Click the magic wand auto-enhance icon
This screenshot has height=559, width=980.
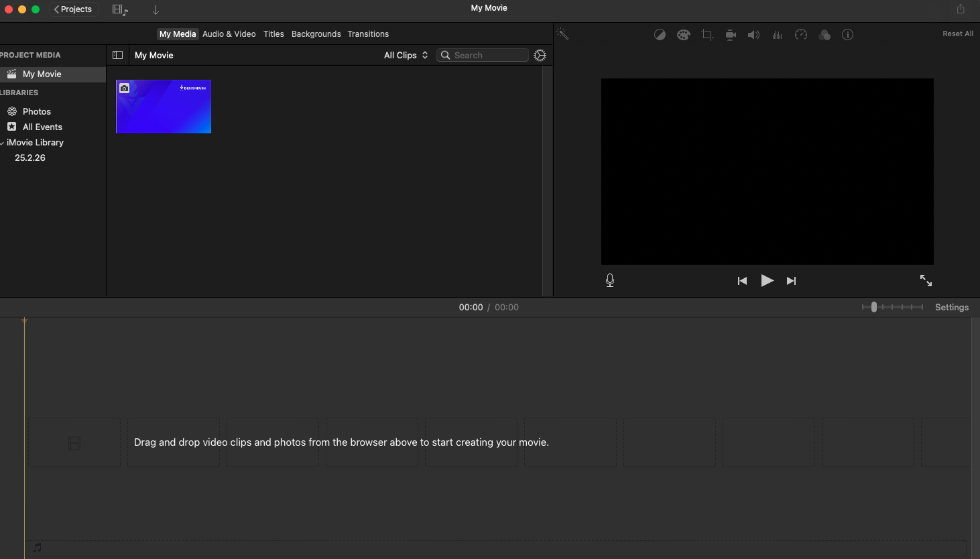562,34
